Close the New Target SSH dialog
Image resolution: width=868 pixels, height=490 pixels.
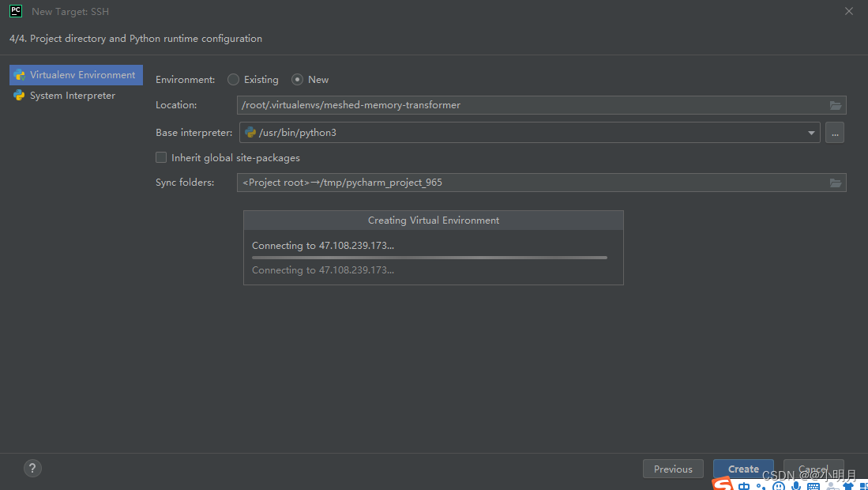[848, 11]
